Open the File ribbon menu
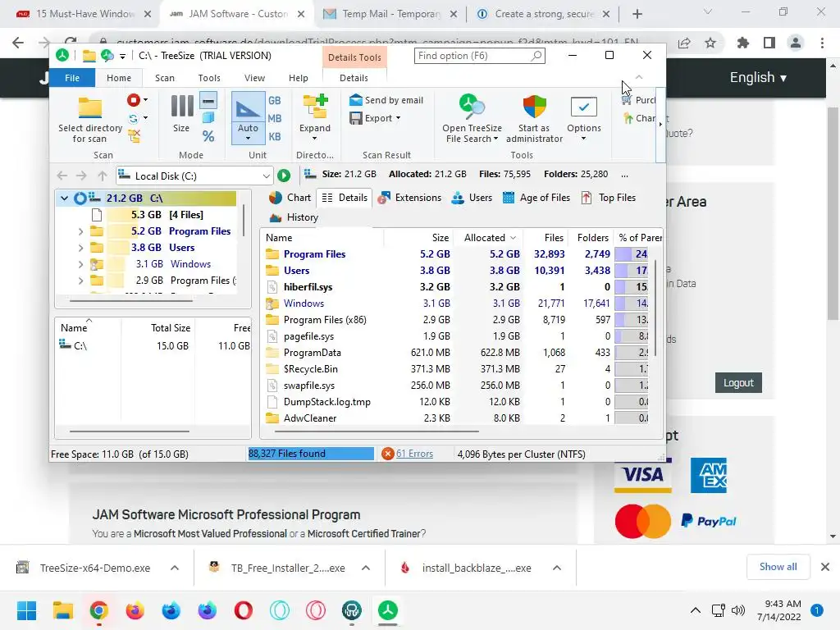This screenshot has width=840, height=630. click(x=72, y=78)
